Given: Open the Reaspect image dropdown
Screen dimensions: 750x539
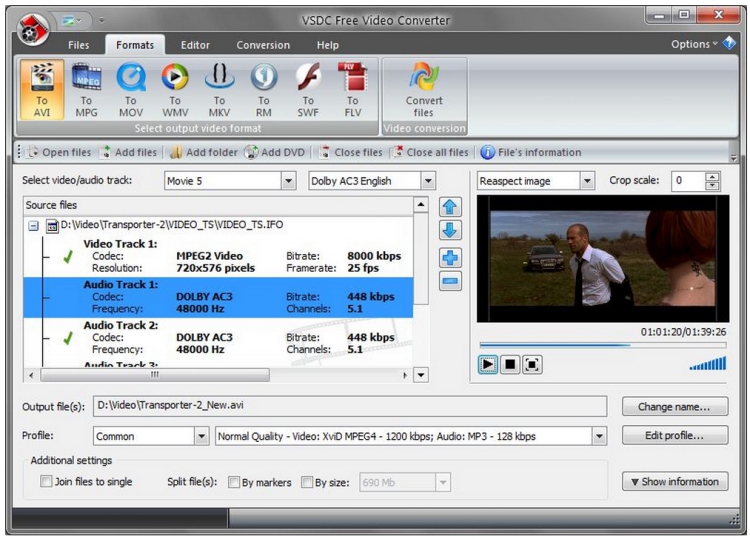Looking at the screenshot, I should pos(587,181).
